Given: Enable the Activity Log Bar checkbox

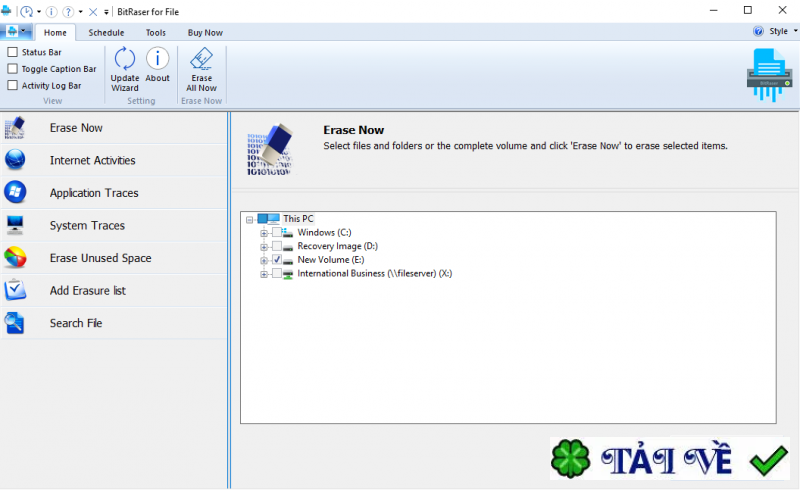Looking at the screenshot, I should point(13,85).
